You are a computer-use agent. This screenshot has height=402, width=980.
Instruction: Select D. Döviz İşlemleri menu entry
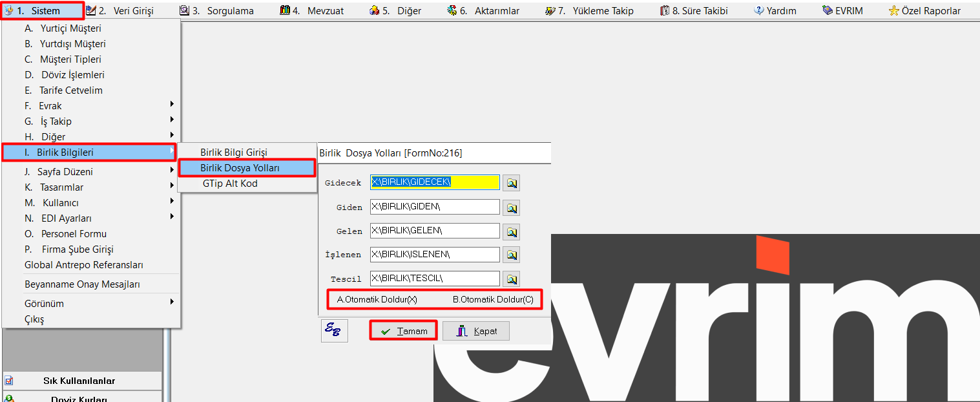point(91,75)
